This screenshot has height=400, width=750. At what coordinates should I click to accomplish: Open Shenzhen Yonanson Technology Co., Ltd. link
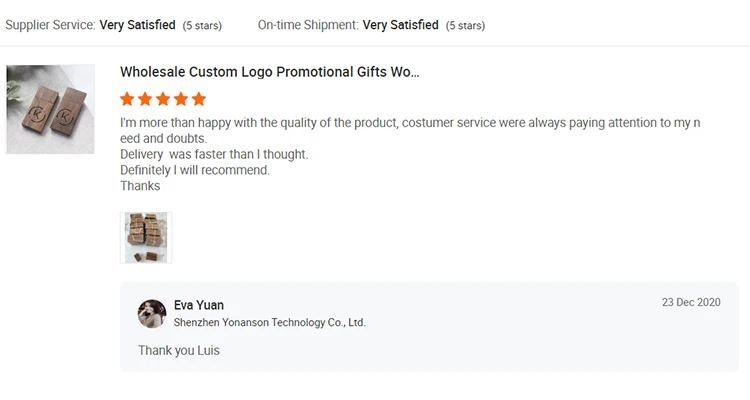click(269, 323)
